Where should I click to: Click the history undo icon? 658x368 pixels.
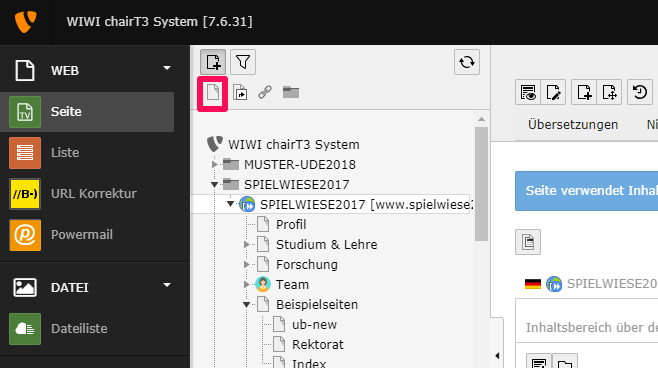tap(640, 92)
